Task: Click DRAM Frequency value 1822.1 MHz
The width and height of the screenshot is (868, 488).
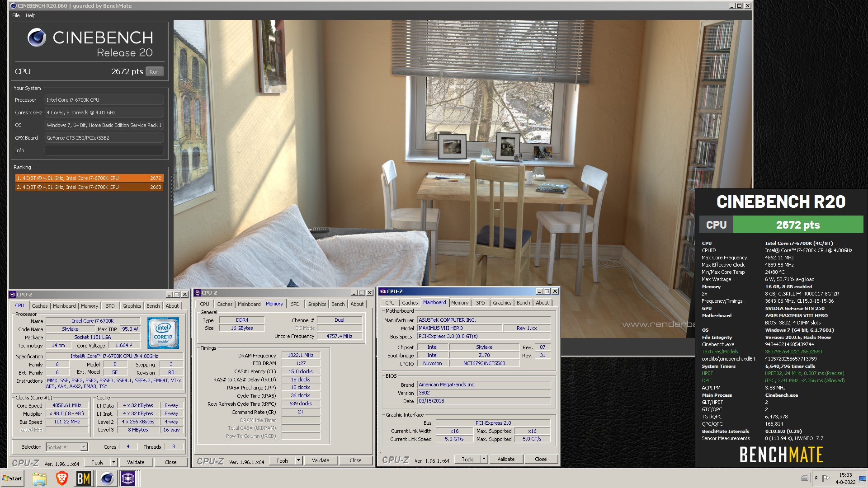Action: [301, 355]
